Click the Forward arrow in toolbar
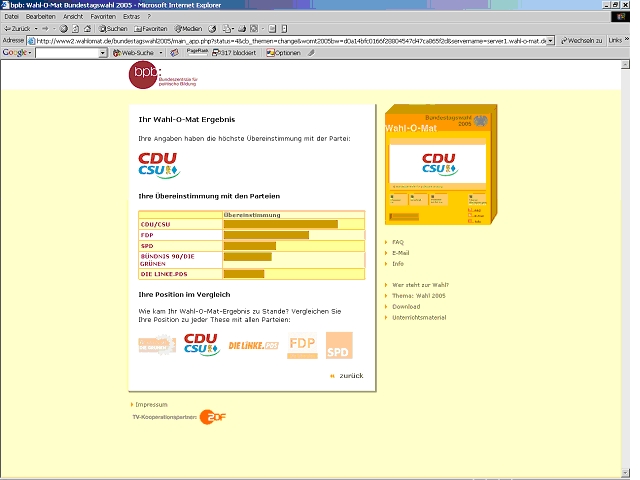The width and height of the screenshot is (640, 480). [45, 29]
